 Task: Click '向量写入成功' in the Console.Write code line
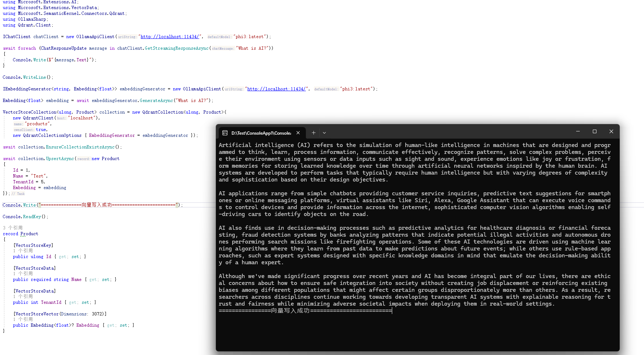[x=97, y=205]
